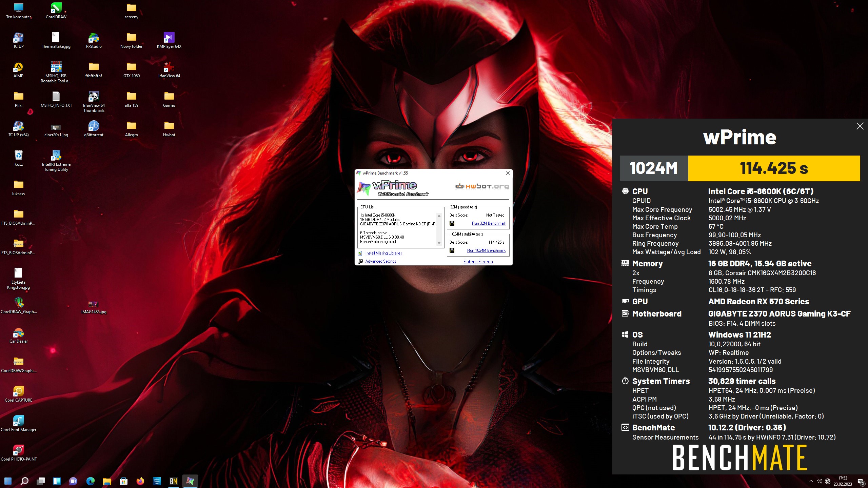This screenshot has height=488, width=868.
Task: Select the Games folder
Action: pyautogui.click(x=169, y=99)
